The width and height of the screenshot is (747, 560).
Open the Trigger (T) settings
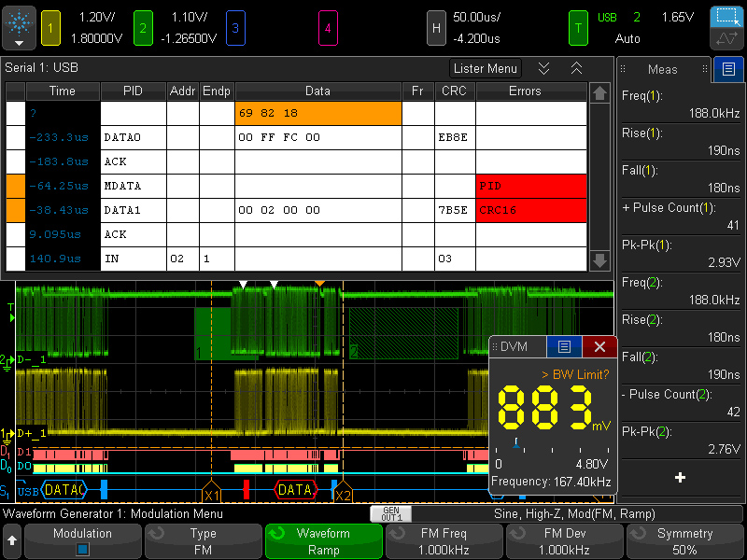tap(579, 28)
